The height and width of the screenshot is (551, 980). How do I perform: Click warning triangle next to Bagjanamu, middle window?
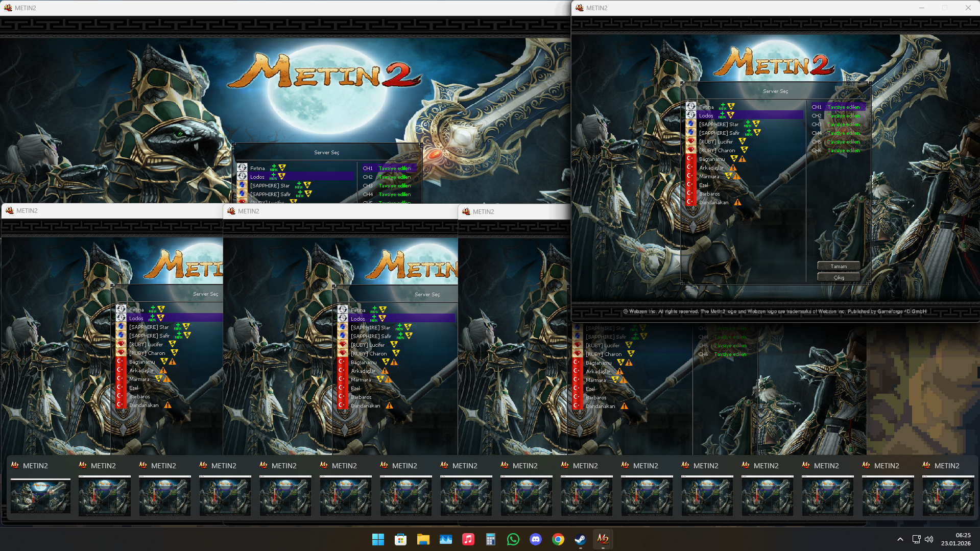pyautogui.click(x=394, y=362)
